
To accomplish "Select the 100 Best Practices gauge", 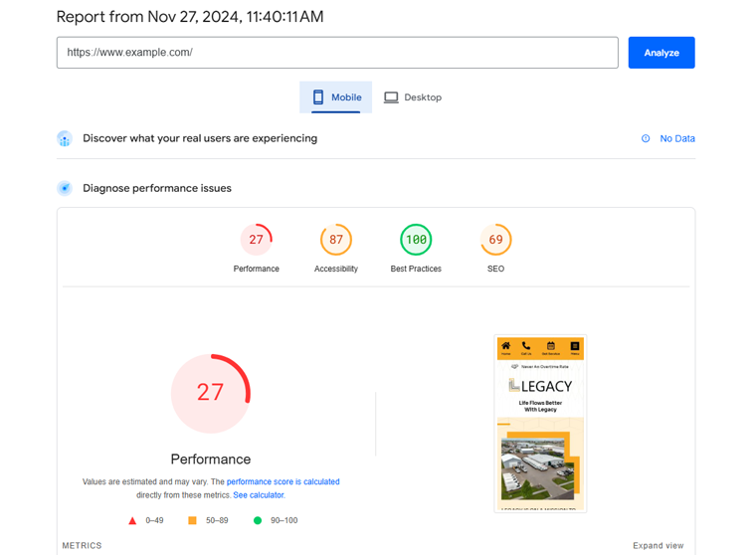I will tap(416, 240).
